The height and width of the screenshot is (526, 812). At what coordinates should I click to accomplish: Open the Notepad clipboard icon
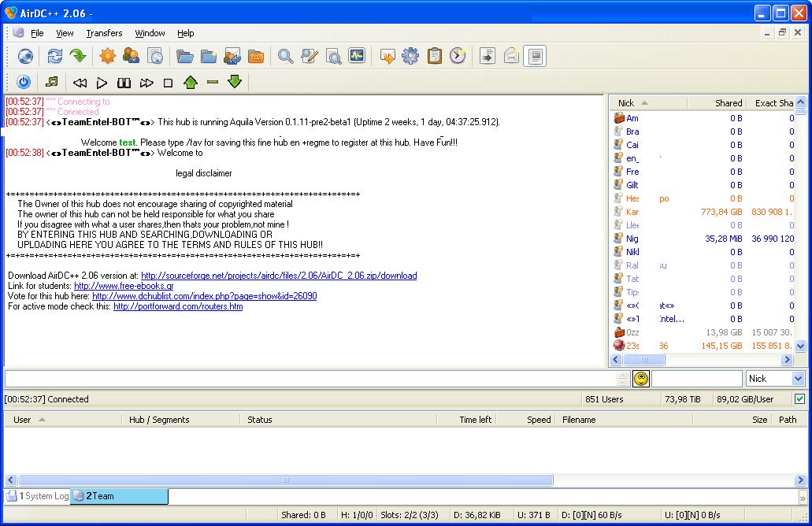pos(434,56)
